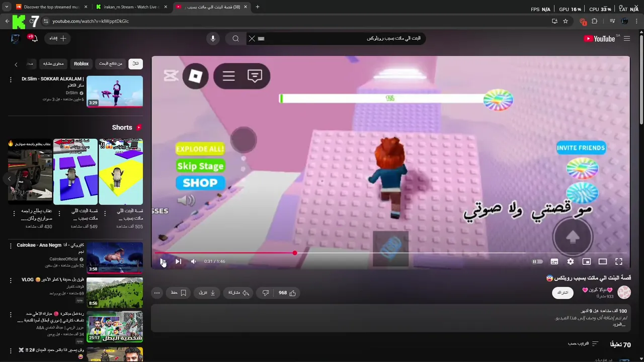Share the video using مشاركة button

tap(239, 293)
